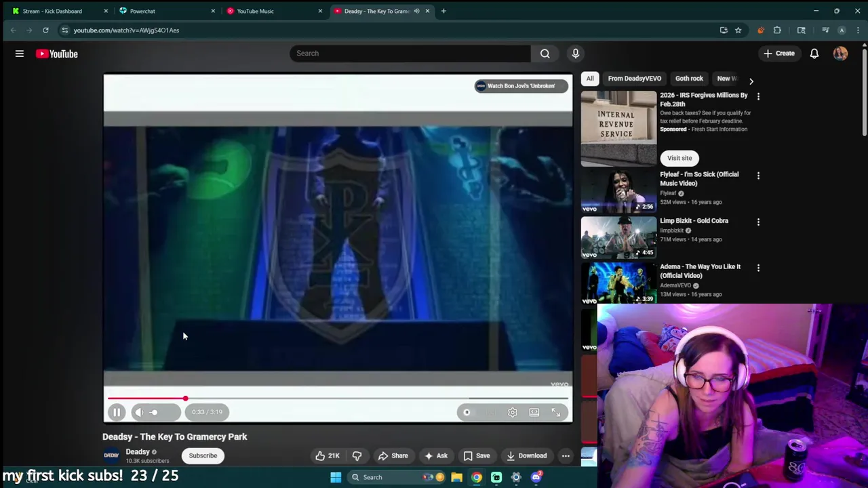Open Limp Bizkit Gold Cobra thumbnail
Viewport: 868px width, 488px height.
[x=618, y=237]
